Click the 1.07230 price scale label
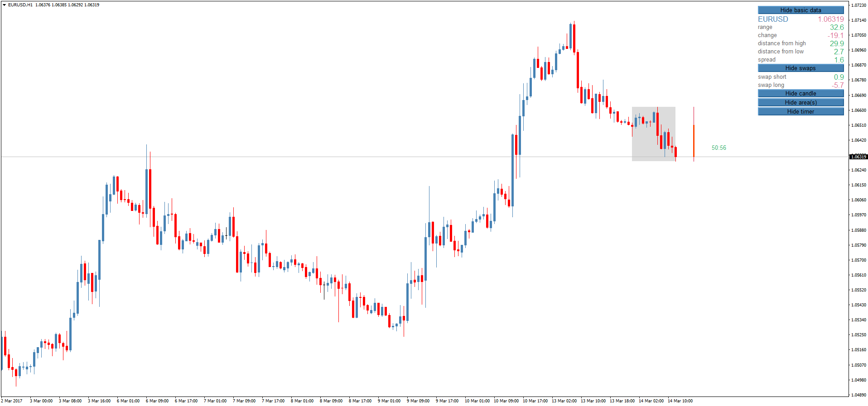The image size is (868, 406). [859, 5]
